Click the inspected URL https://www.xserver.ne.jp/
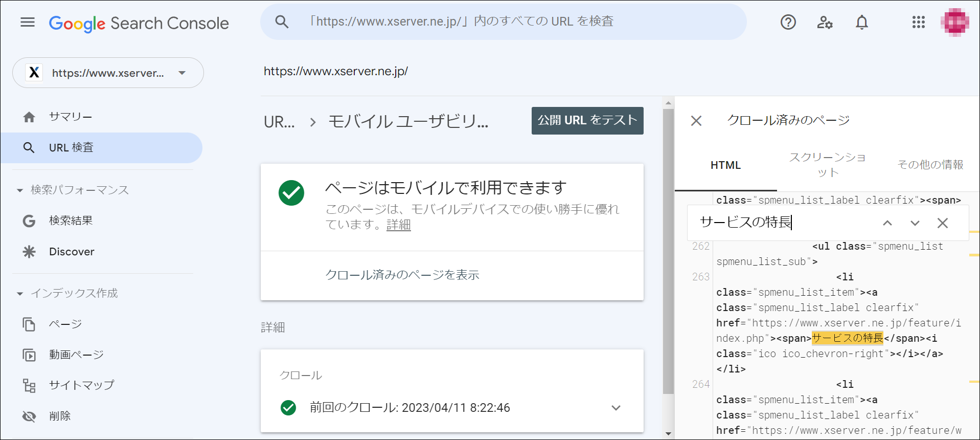 pos(336,71)
